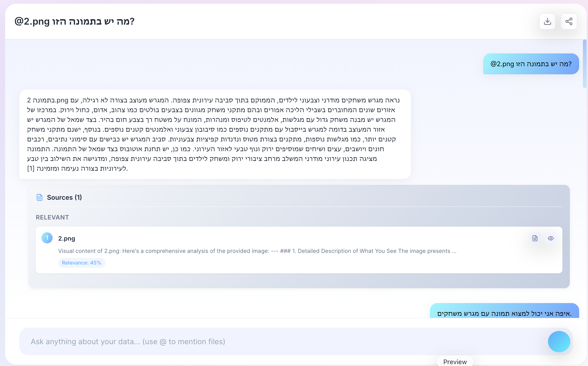The height and width of the screenshot is (366, 588).
Task: Click the Relevance: 45% badge
Action: (81, 263)
